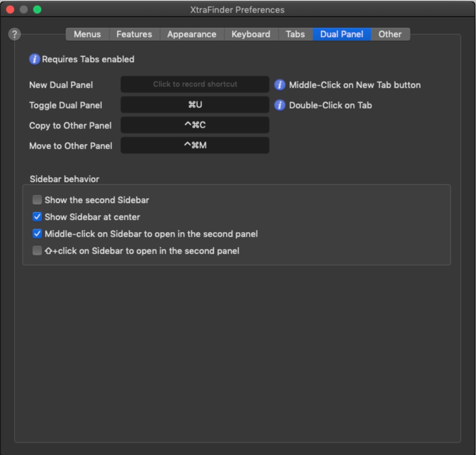
Task: Open the Features tab
Action: (134, 34)
